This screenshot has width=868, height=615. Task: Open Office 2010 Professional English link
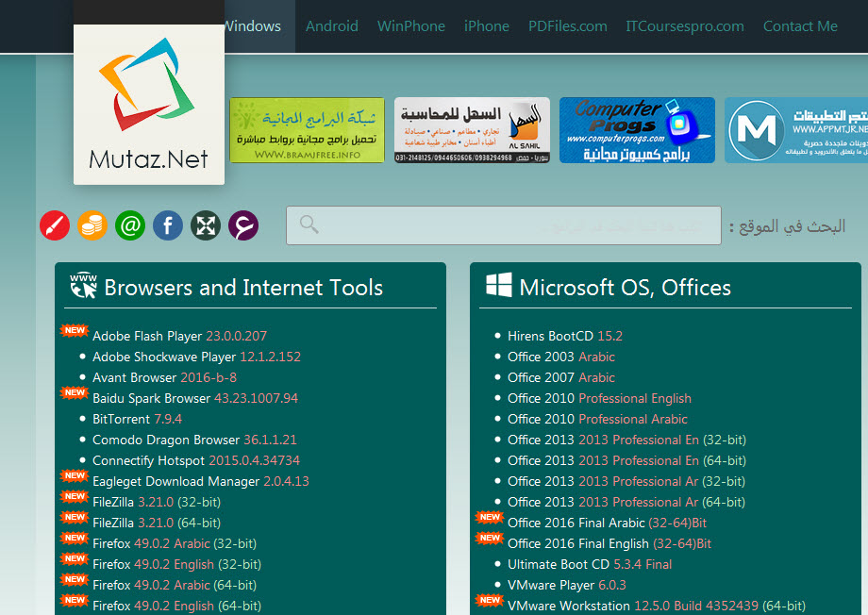tap(599, 398)
